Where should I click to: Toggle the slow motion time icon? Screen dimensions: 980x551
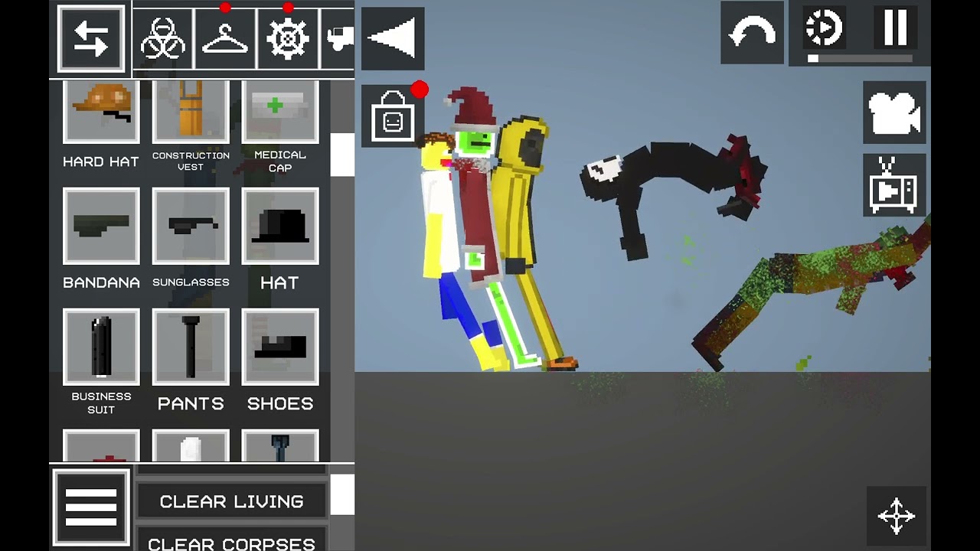coord(824,28)
